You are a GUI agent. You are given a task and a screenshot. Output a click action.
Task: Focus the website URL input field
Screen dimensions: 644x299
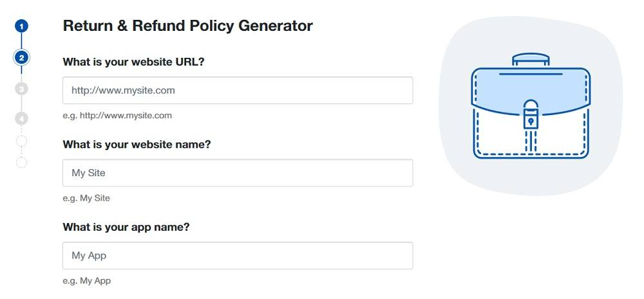[x=238, y=91]
